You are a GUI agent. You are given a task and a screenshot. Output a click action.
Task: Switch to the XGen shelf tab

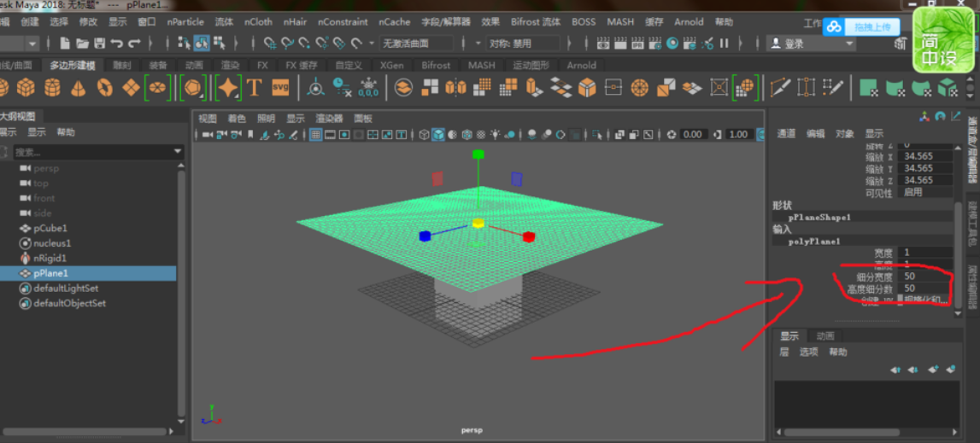(392, 66)
